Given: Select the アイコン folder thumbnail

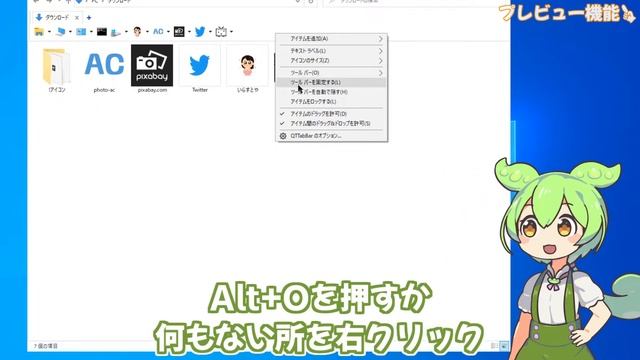Looking at the screenshot, I should [56, 69].
